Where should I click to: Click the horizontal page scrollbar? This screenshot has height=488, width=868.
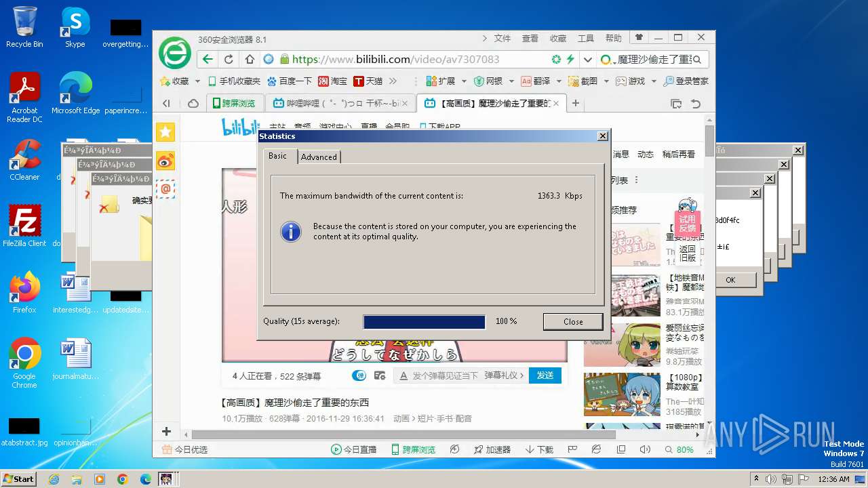(403, 434)
